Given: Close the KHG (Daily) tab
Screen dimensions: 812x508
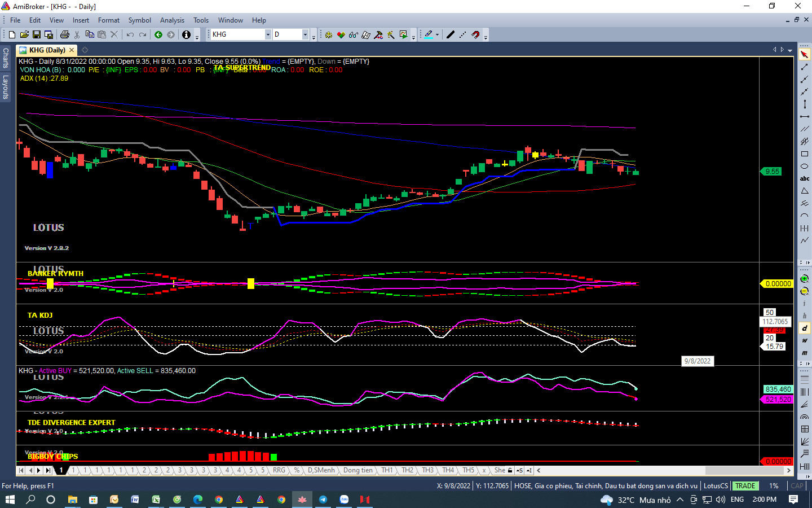Looking at the screenshot, I should [72, 50].
